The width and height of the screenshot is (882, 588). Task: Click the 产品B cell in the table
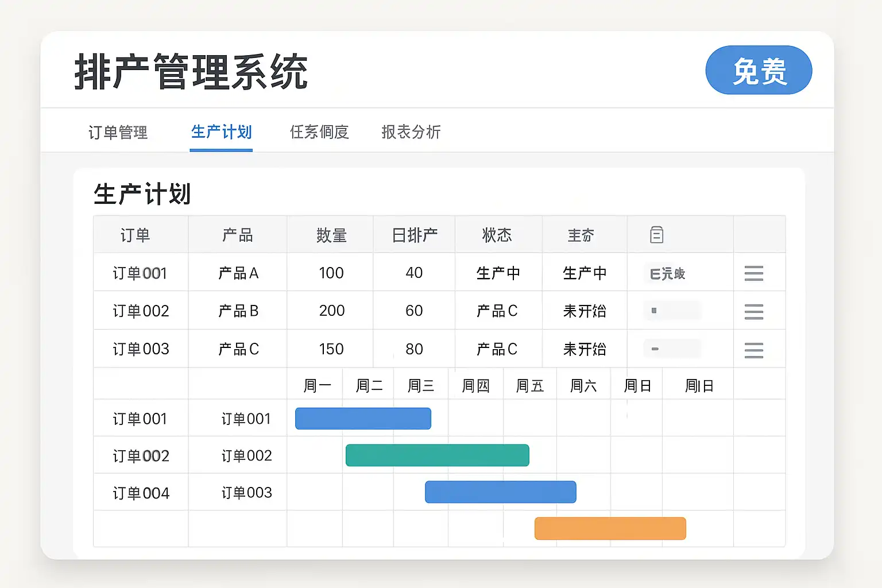238,311
